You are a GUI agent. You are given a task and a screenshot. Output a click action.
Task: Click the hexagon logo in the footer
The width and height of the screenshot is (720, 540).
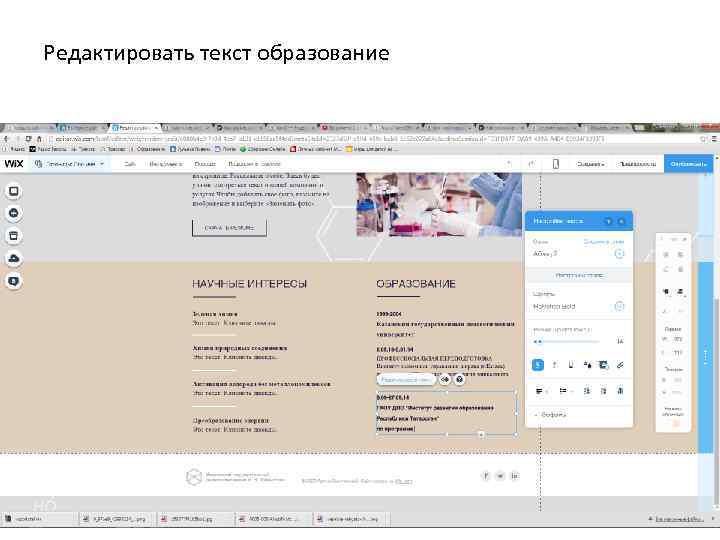(194, 477)
